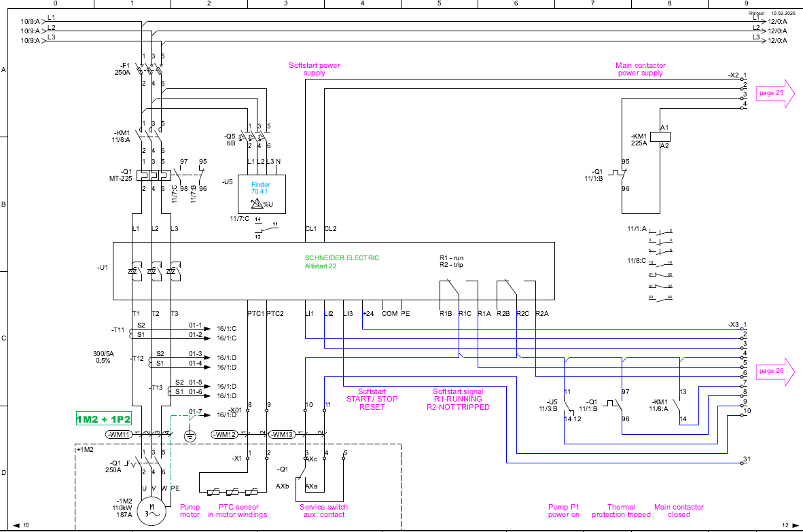Select the earth ground symbol near 01-7
Image resolution: width=803 pixels, height=532 pixels.
(190, 435)
